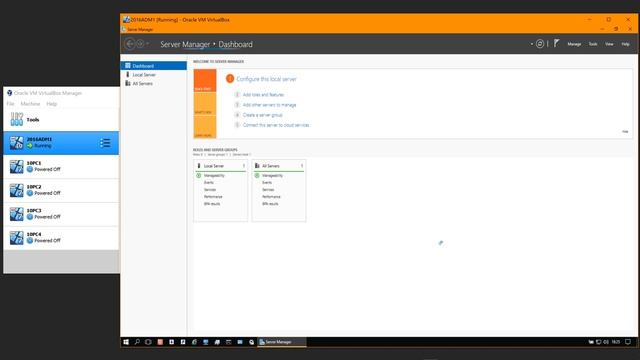Click green status icon in All Servers tile
This screenshot has width=640, height=360.
pos(257,176)
